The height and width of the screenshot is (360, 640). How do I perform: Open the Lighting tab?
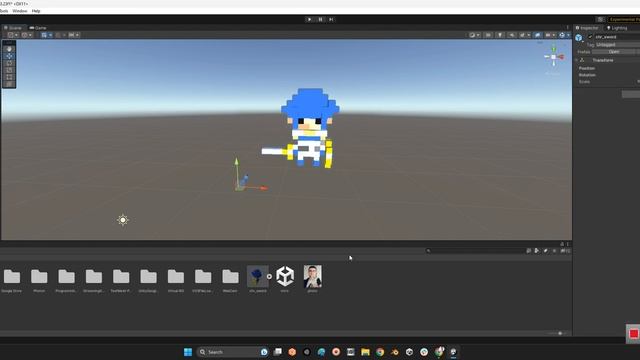pyautogui.click(x=617, y=28)
